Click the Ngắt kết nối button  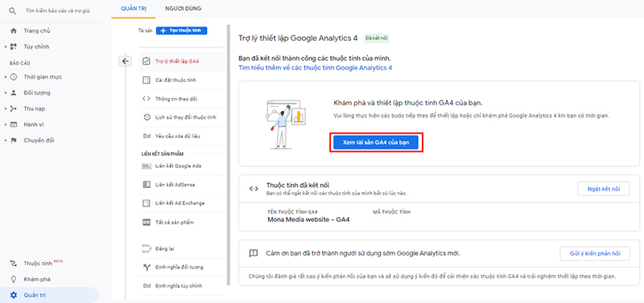[x=603, y=189]
